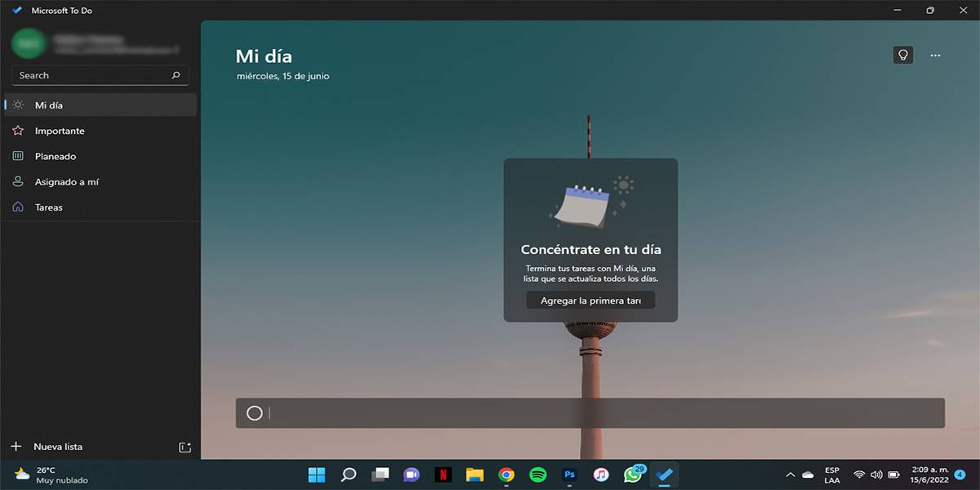This screenshot has width=980, height=490.
Task: Open the three-dot options menu
Action: point(935,55)
